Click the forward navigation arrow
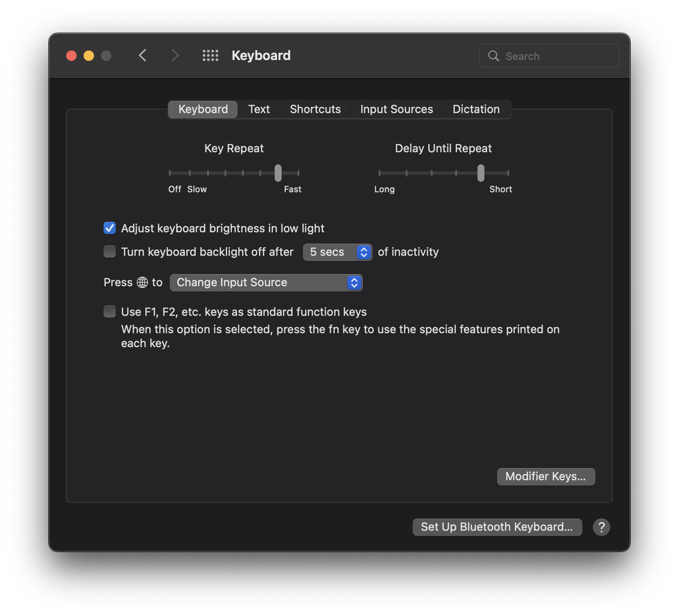The height and width of the screenshot is (616, 679). coord(175,56)
